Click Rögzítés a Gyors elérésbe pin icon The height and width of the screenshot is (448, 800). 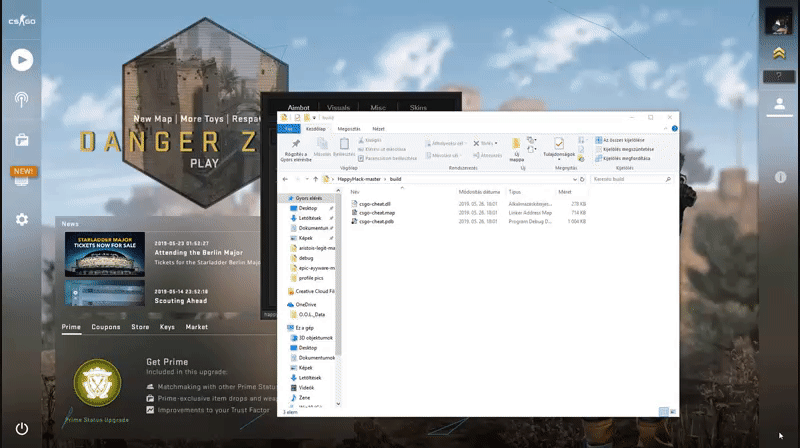[x=296, y=150]
